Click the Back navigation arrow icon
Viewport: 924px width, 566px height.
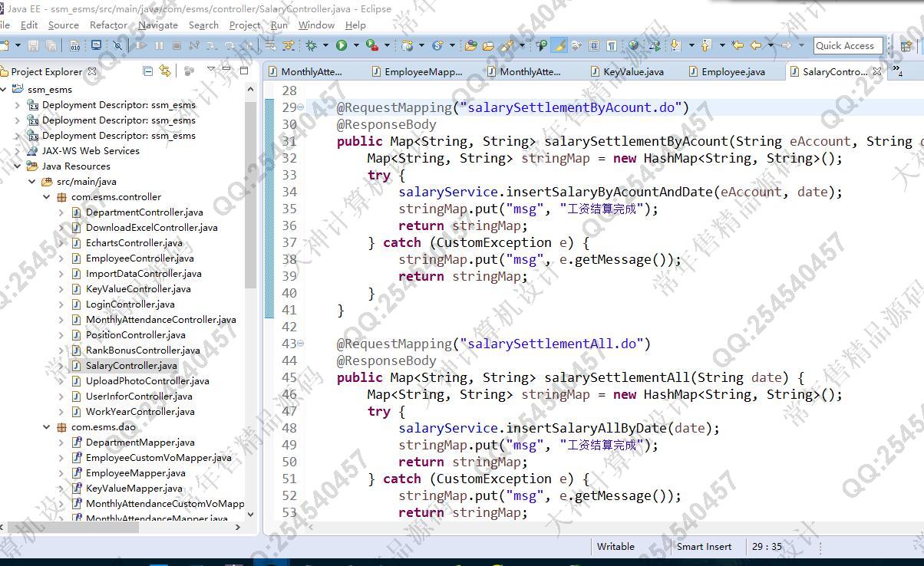coord(755,46)
